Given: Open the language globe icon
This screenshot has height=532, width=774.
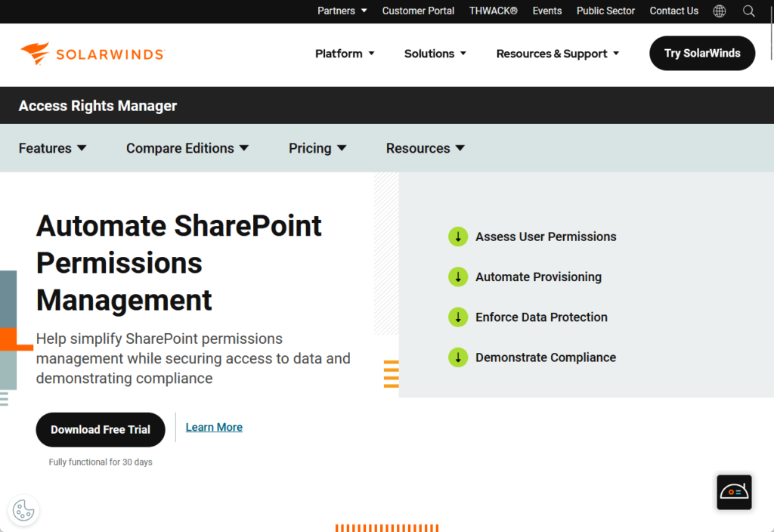Looking at the screenshot, I should tap(720, 11).
